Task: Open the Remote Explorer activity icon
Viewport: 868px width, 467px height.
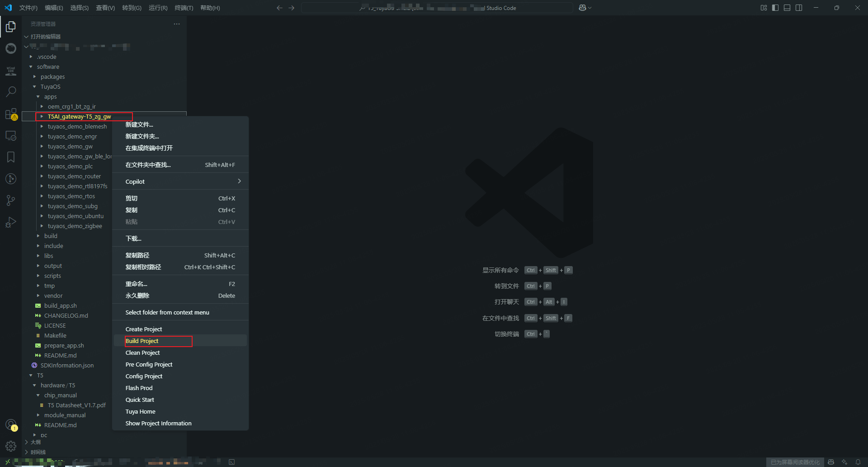Action: coord(11,135)
